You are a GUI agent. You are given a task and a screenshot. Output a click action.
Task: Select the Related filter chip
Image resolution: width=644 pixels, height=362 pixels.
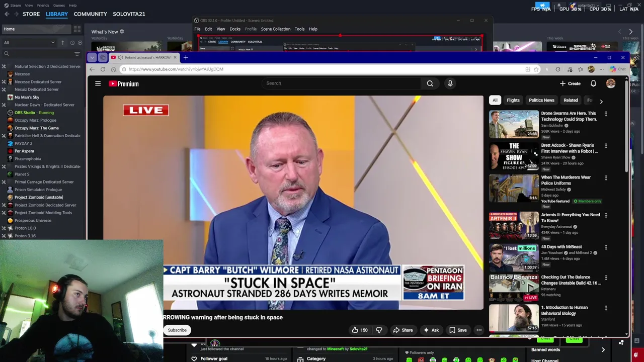pyautogui.click(x=571, y=101)
